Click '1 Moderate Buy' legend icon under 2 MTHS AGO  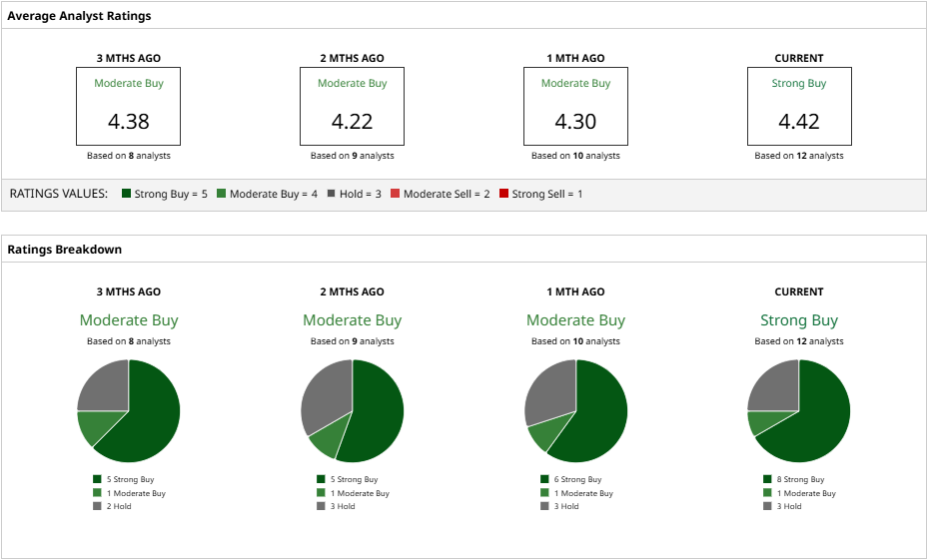point(321,492)
